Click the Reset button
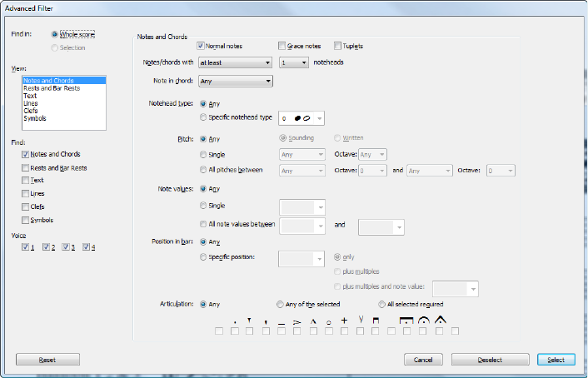588x378 pixels. pos(47,360)
